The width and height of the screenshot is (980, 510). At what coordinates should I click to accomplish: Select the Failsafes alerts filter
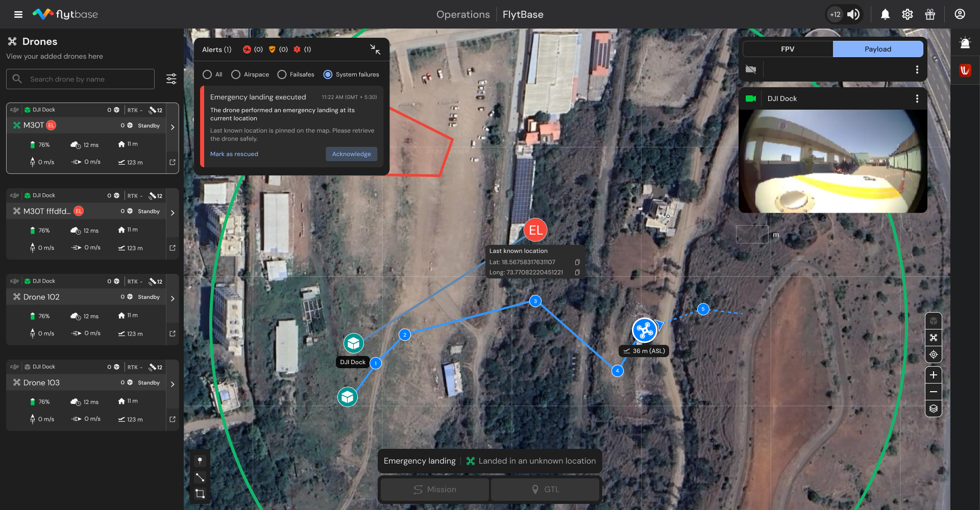click(x=282, y=74)
